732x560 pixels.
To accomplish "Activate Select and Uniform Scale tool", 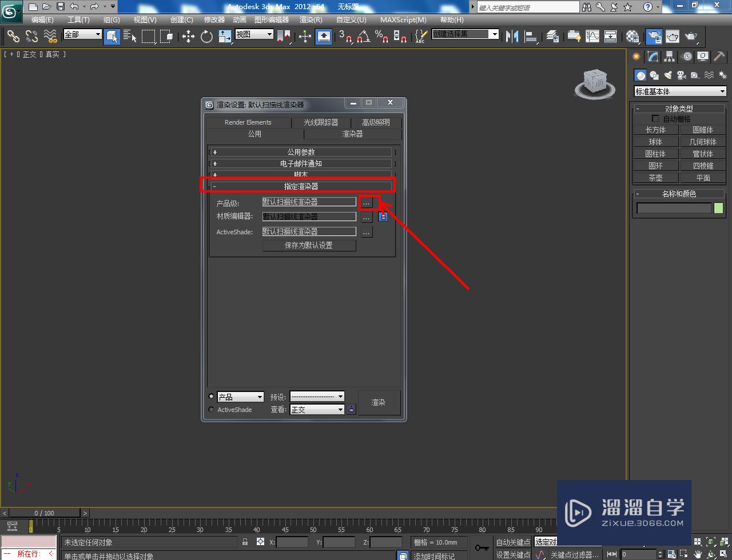I will (x=225, y=37).
